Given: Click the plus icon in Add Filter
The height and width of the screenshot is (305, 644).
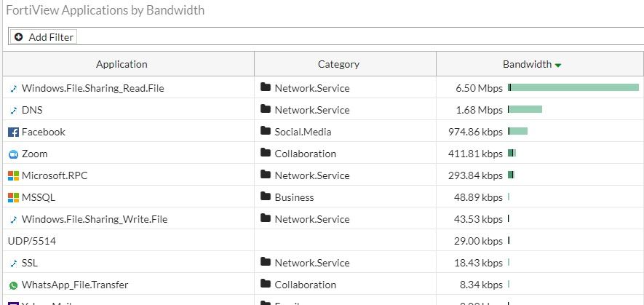Looking at the screenshot, I should (x=19, y=36).
